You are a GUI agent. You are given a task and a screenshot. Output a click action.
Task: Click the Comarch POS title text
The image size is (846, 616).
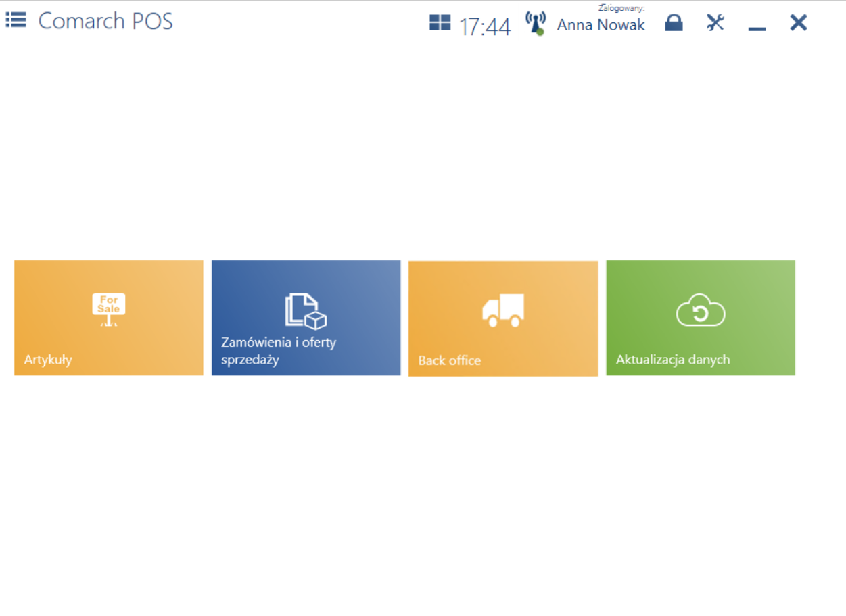pos(105,21)
